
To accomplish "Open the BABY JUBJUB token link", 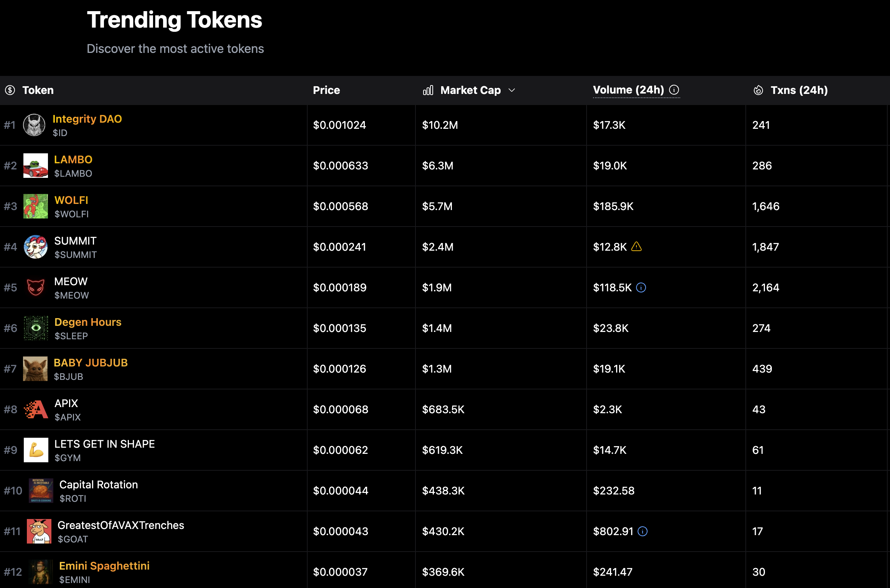I will pos(91,363).
